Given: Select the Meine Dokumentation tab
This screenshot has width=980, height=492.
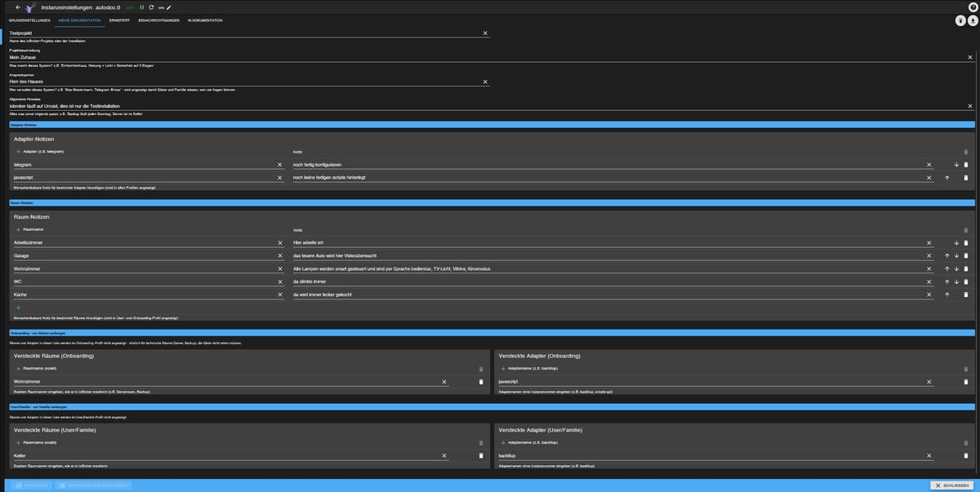Looking at the screenshot, I should coord(79,20).
